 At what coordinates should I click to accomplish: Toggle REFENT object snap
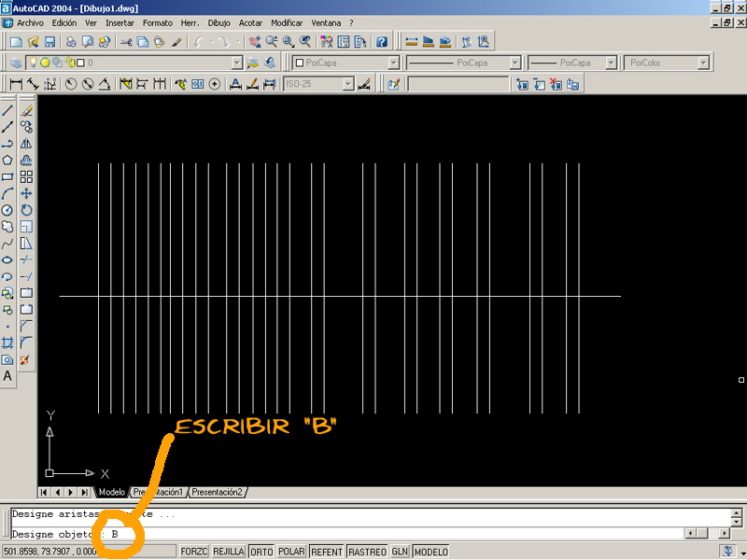point(327,552)
